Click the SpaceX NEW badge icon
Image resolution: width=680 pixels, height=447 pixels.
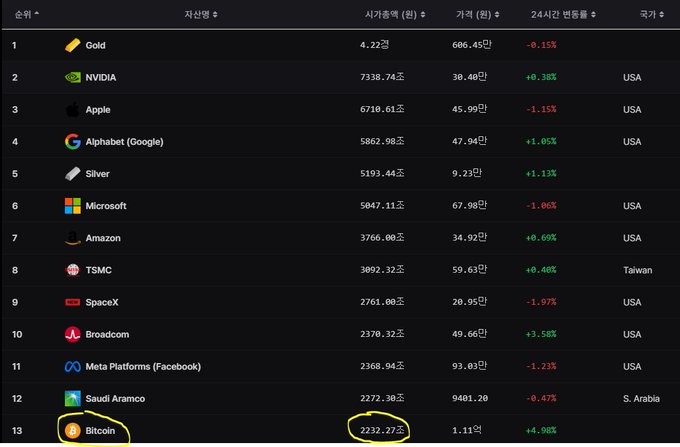tap(72, 302)
